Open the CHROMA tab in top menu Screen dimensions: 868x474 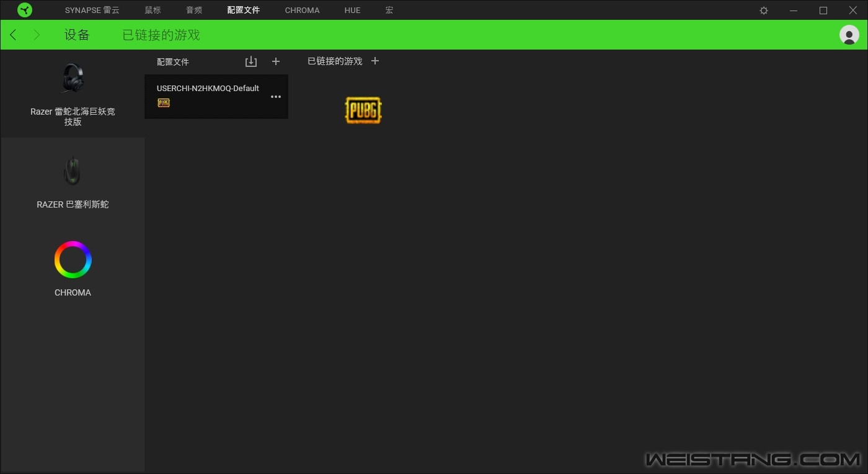[303, 10]
